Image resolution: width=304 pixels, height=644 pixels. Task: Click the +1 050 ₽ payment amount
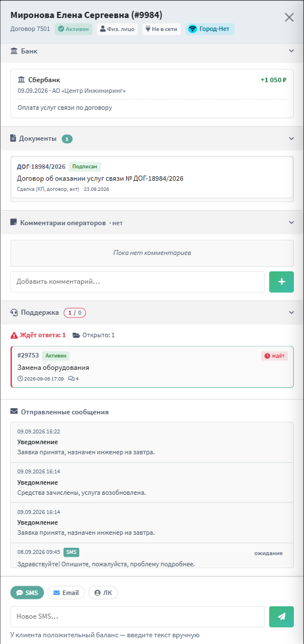click(x=273, y=80)
